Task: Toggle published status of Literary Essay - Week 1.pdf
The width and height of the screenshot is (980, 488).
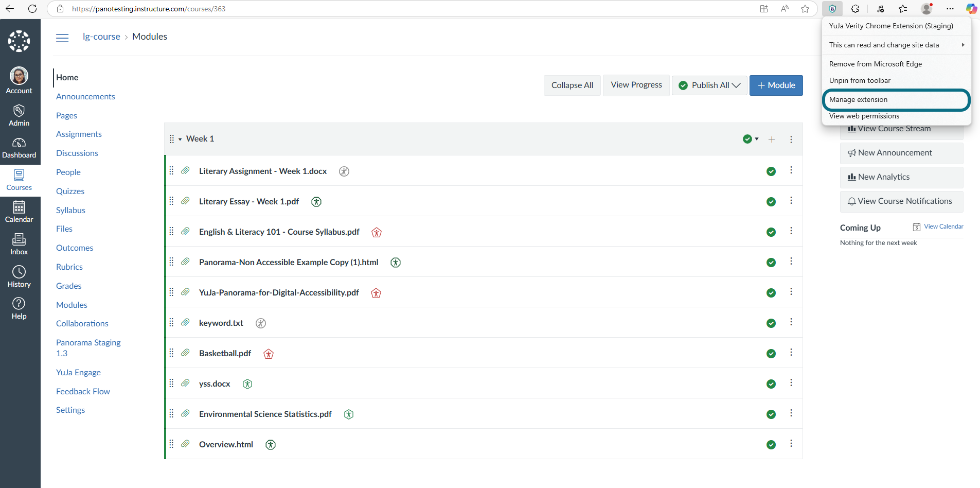Action: (x=771, y=202)
